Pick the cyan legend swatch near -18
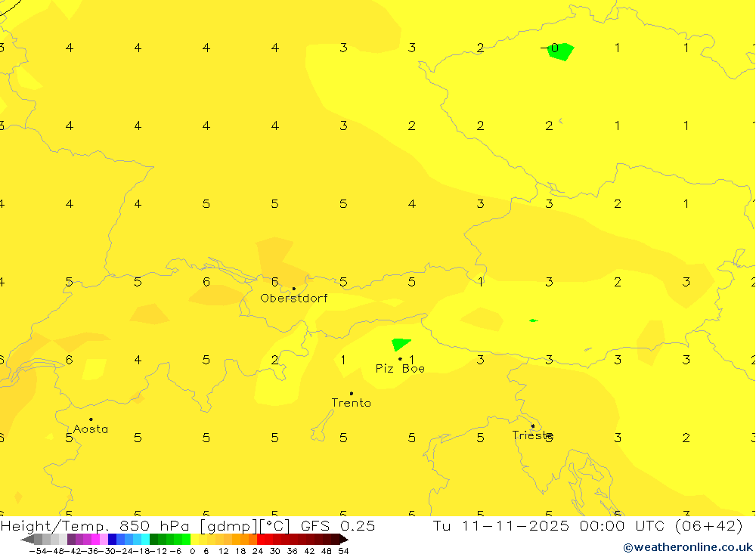 tap(145, 539)
